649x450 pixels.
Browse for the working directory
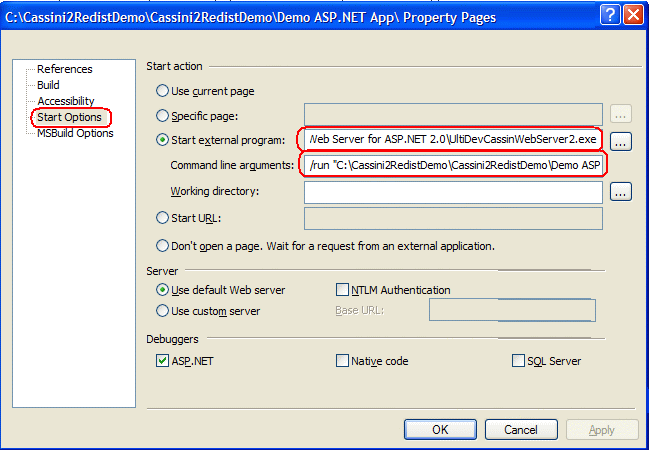(620, 192)
